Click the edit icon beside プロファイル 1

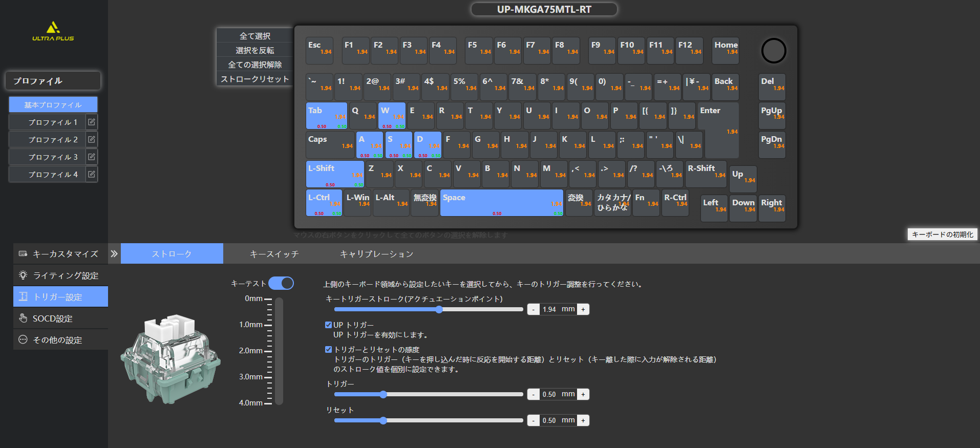(x=91, y=122)
